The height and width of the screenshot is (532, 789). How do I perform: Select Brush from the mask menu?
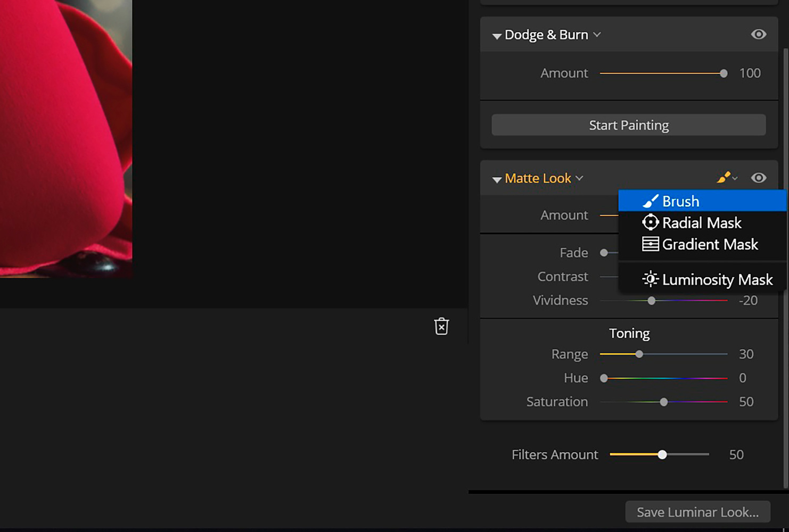[702, 201]
